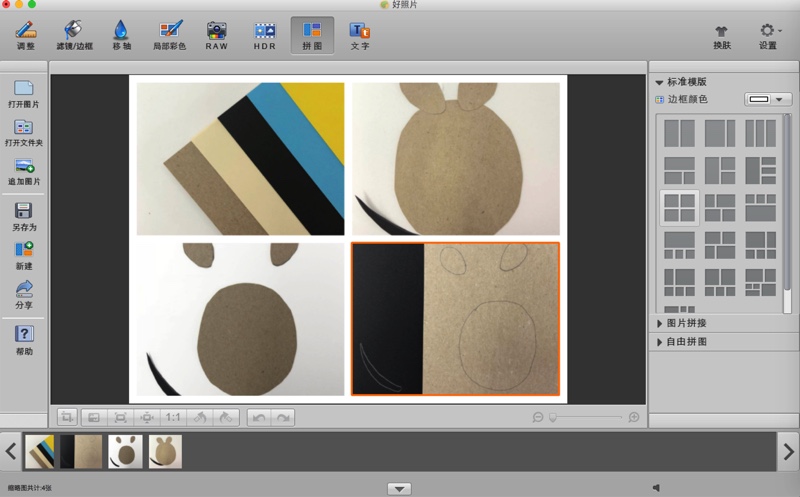
Task: Click the crop tool in bottom toolbar
Action: [67, 417]
